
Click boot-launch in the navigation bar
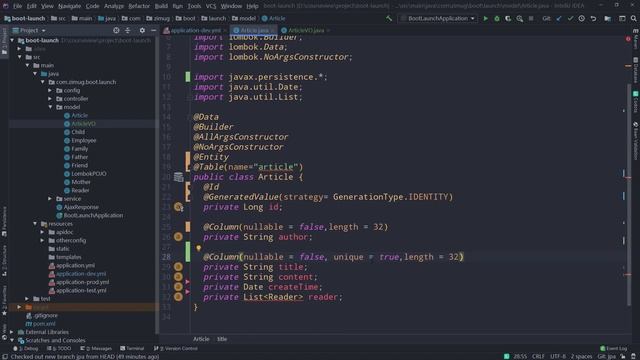tap(24, 18)
